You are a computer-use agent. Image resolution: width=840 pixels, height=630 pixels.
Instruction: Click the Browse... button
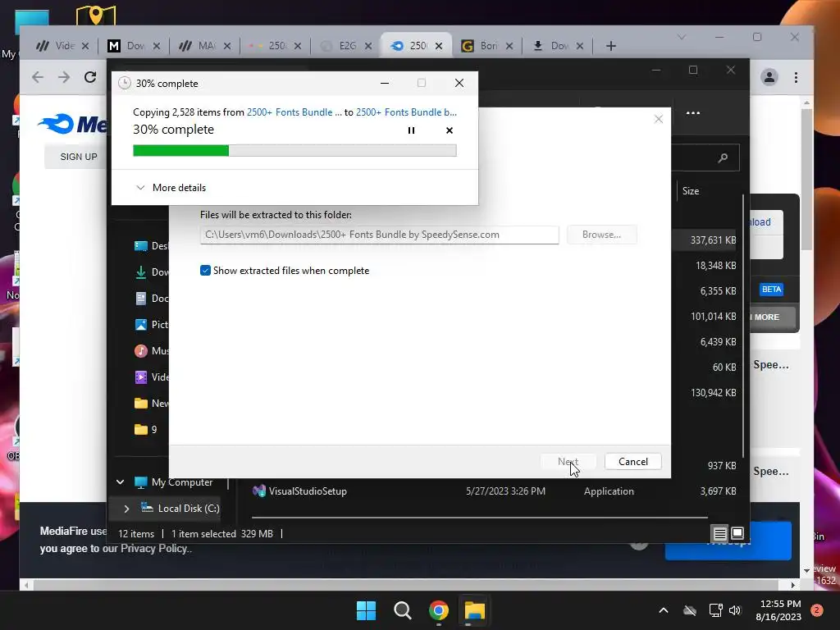point(601,235)
